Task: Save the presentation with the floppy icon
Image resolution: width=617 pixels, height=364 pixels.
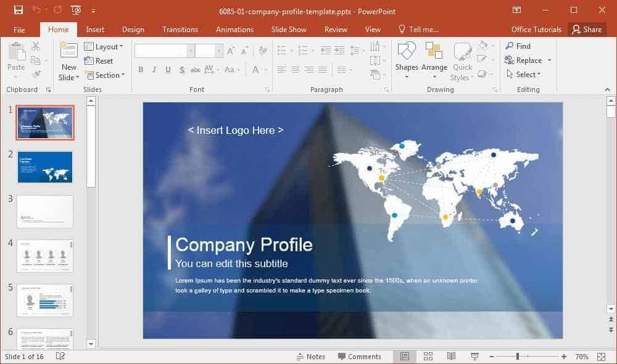Action: pos(19,10)
